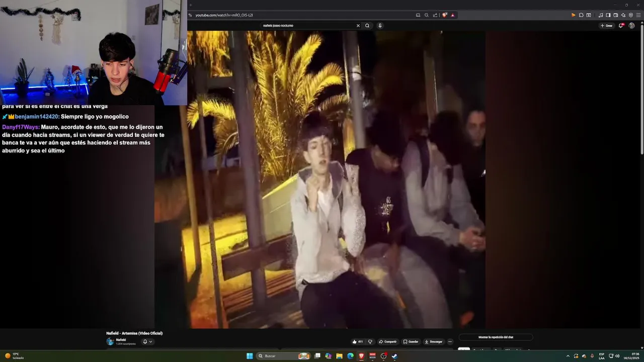The image size is (644, 362).
Task: Open the browser extensions puzzle icon
Action: click(x=581, y=15)
